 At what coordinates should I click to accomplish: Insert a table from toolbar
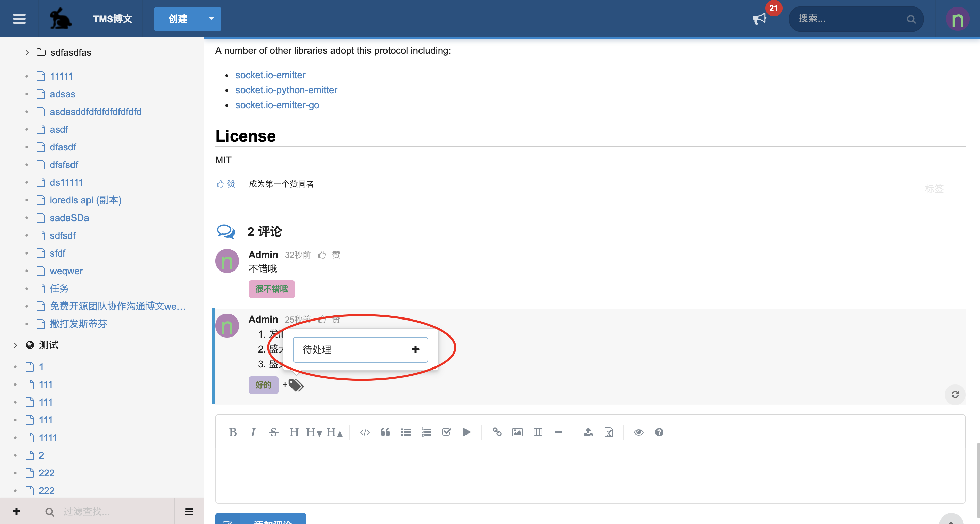(538, 432)
